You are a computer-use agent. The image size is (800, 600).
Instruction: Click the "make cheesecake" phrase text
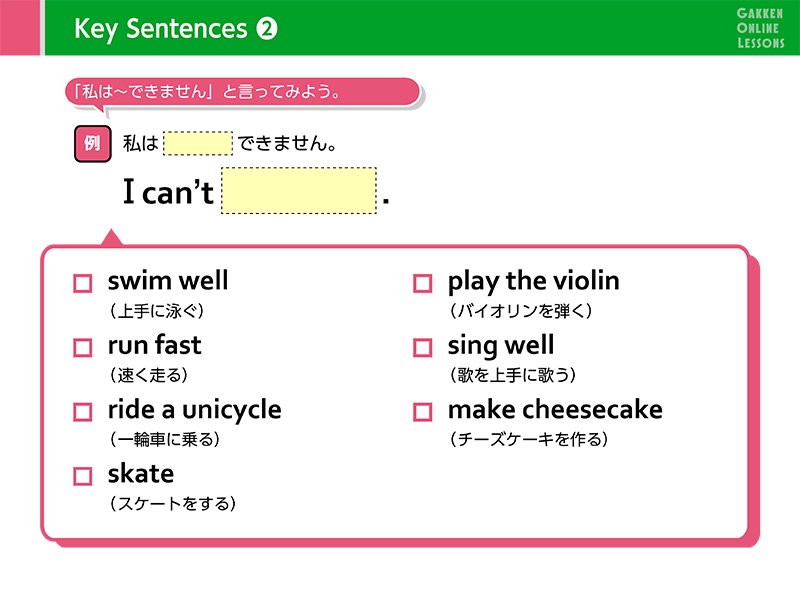coord(555,409)
